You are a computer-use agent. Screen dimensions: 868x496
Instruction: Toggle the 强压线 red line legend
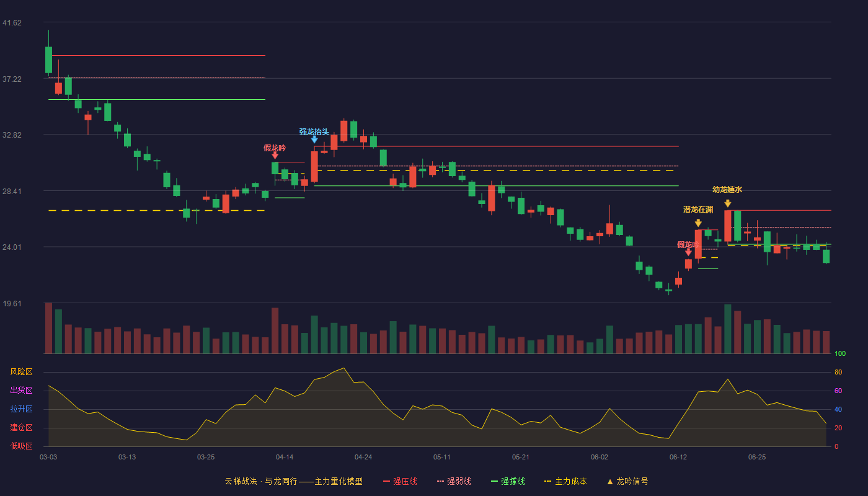(400, 481)
